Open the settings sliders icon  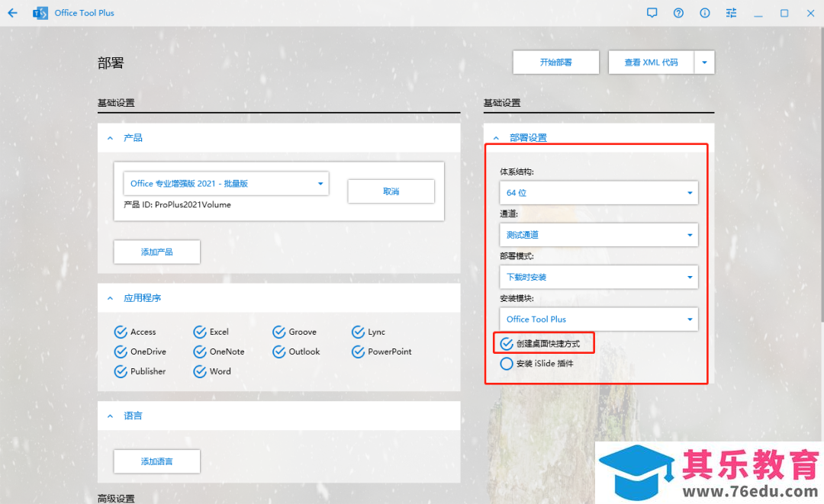point(731,13)
